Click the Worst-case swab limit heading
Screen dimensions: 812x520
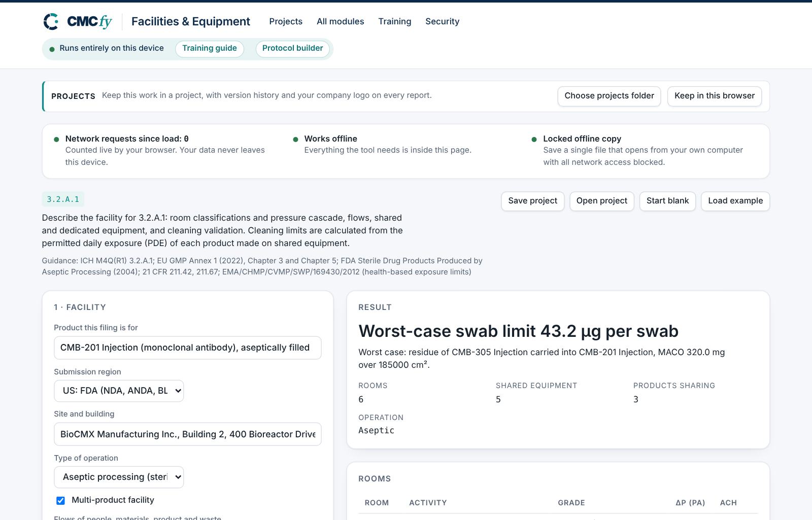[518, 331]
